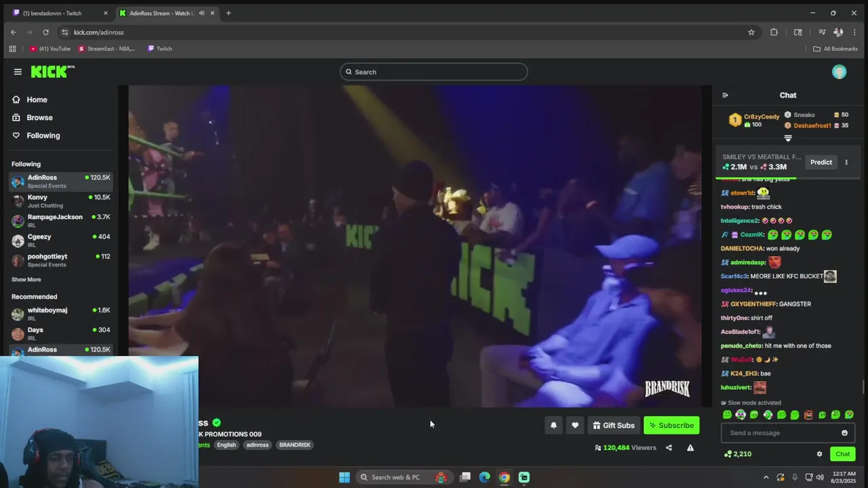Open Microsoft Edge from the taskbar

click(x=484, y=477)
